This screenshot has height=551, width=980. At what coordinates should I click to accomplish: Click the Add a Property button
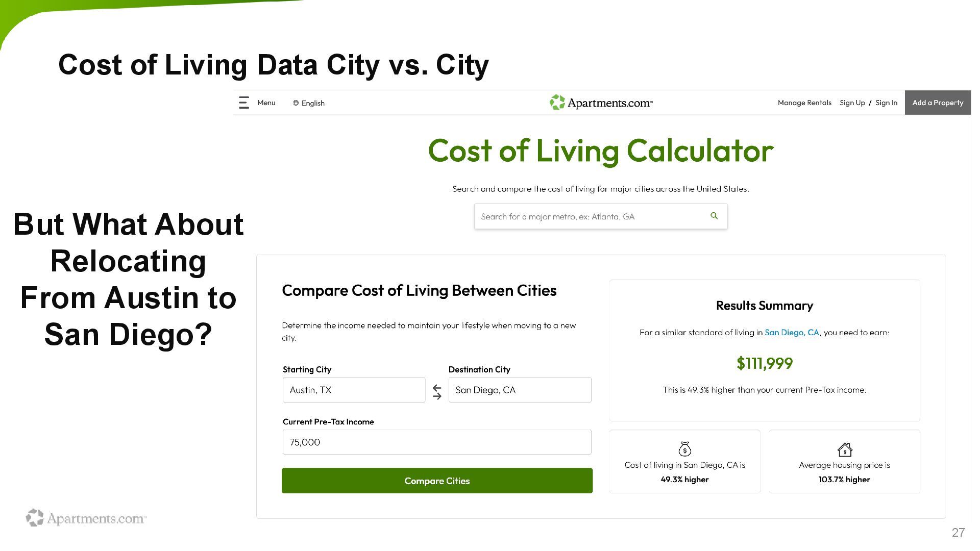938,103
